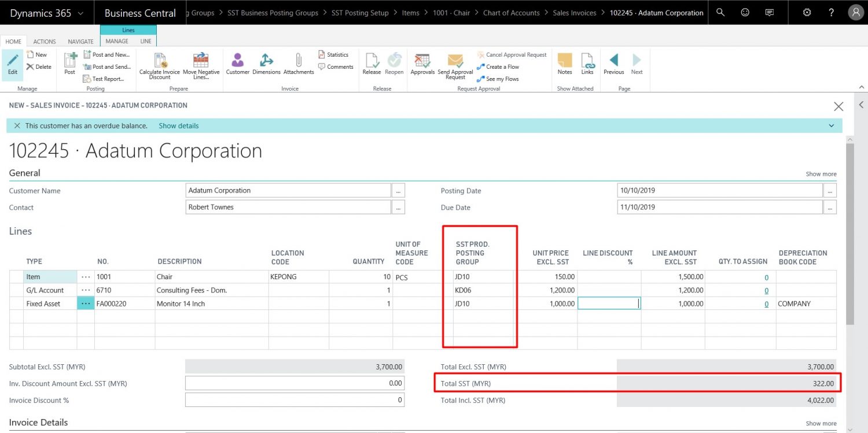Click Show more in Invoice Details
This screenshot has width=868, height=433.
(x=821, y=424)
